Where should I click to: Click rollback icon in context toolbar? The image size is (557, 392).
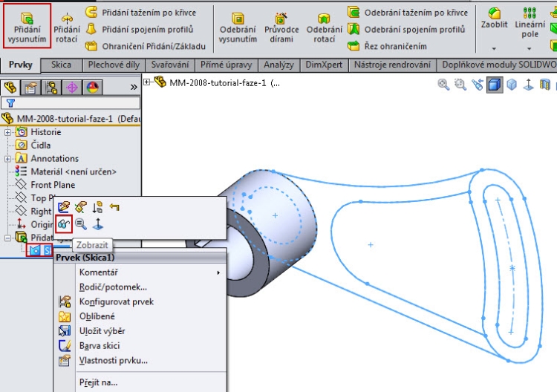tap(97, 207)
